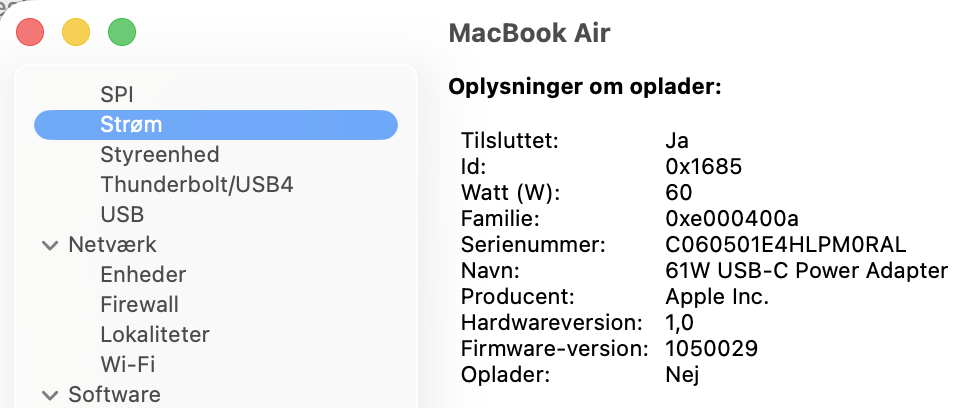Viewport: 968px width, 408px height.
Task: Collapse the Software section chevron
Action: pyautogui.click(x=48, y=394)
